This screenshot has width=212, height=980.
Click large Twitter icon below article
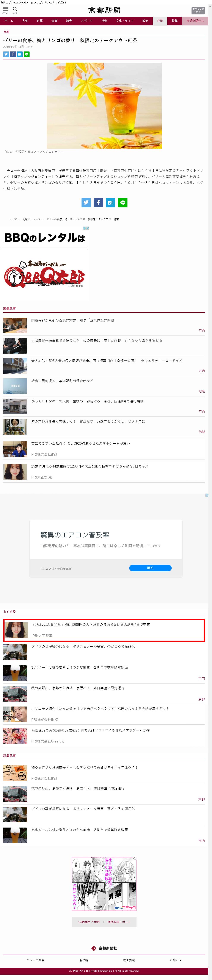pyautogui.click(x=86, y=203)
